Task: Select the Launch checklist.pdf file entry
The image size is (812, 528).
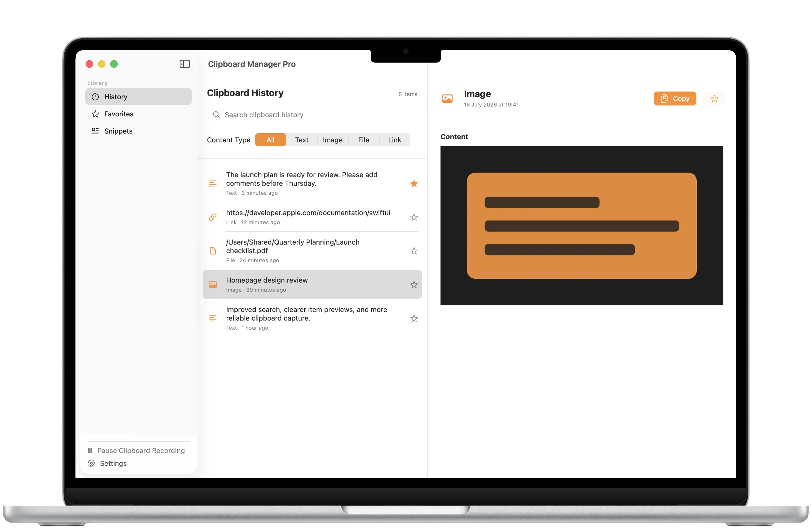Action: [312, 251]
